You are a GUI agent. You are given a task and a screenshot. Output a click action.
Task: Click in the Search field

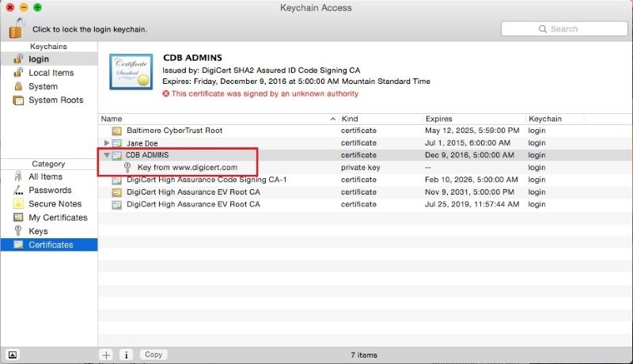(x=563, y=29)
